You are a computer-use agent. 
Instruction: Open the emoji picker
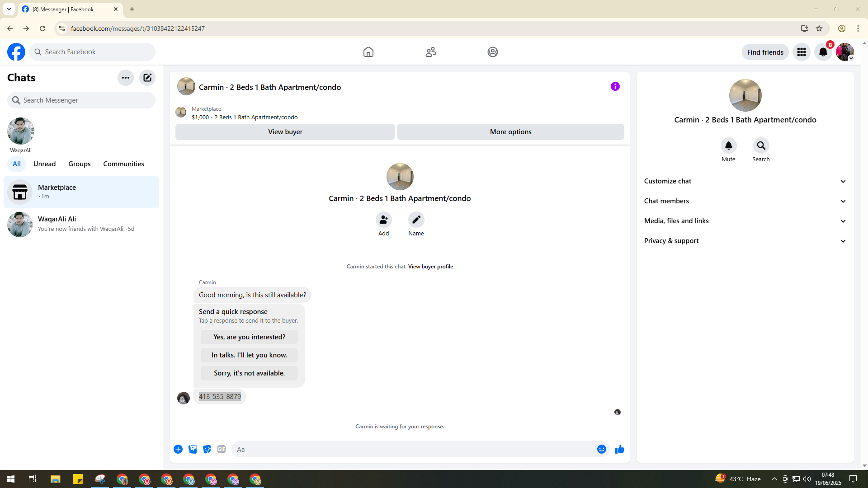pyautogui.click(x=602, y=449)
